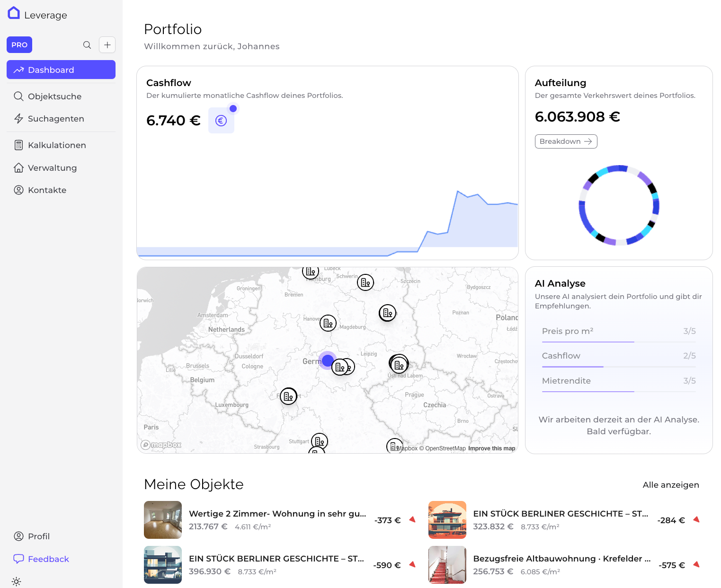Click the Cashflow 2/5 progress bar
The height and width of the screenshot is (588, 721).
tap(572, 366)
